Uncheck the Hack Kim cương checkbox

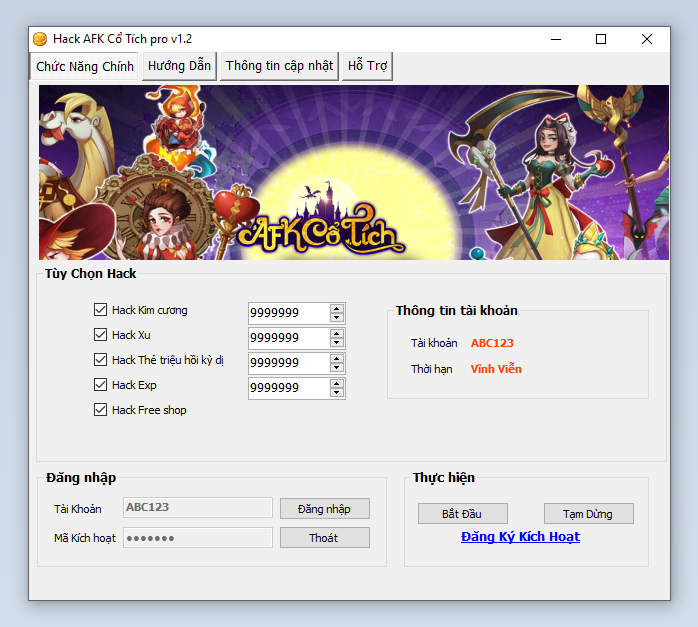pos(100,310)
